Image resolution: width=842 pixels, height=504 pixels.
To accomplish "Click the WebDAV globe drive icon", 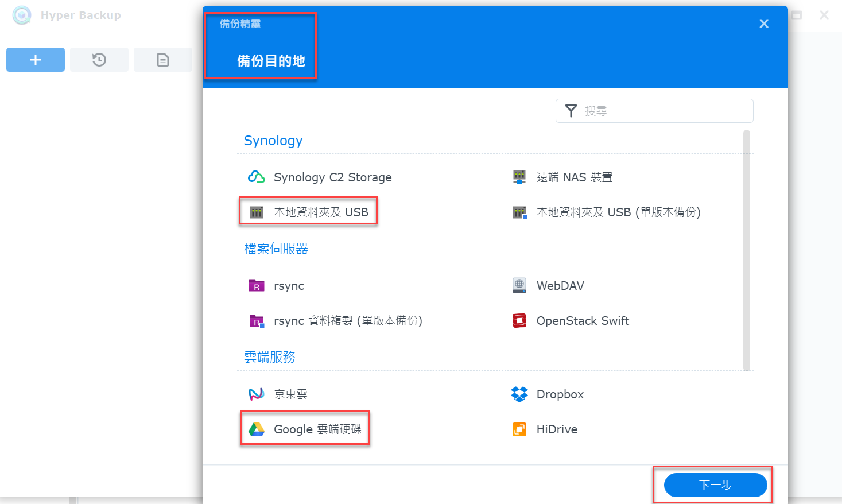I will point(519,286).
